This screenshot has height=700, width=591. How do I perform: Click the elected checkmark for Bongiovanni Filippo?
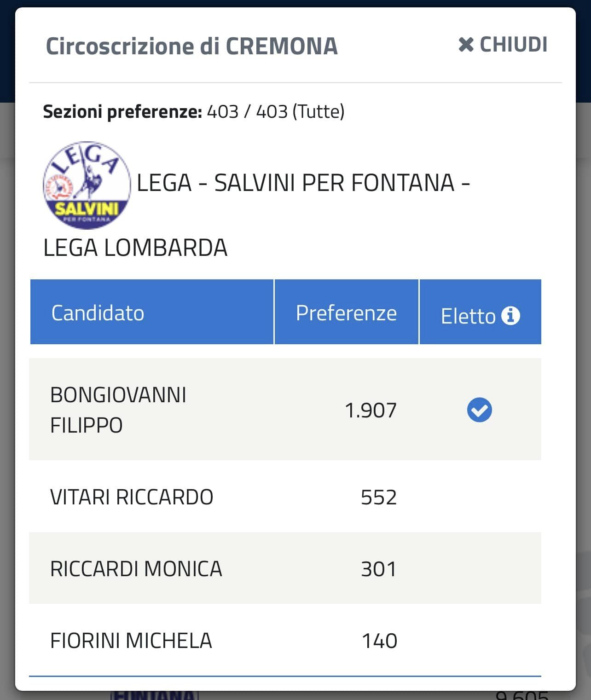(480, 410)
